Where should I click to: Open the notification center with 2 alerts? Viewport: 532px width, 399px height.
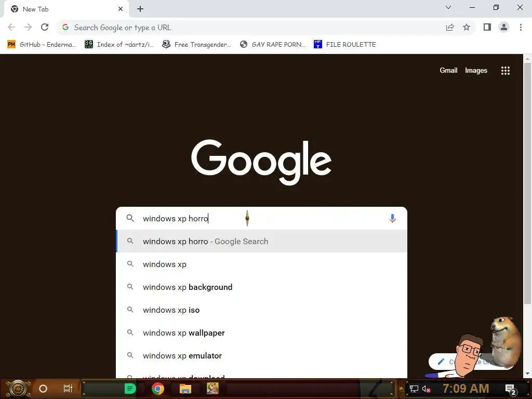[x=511, y=390]
